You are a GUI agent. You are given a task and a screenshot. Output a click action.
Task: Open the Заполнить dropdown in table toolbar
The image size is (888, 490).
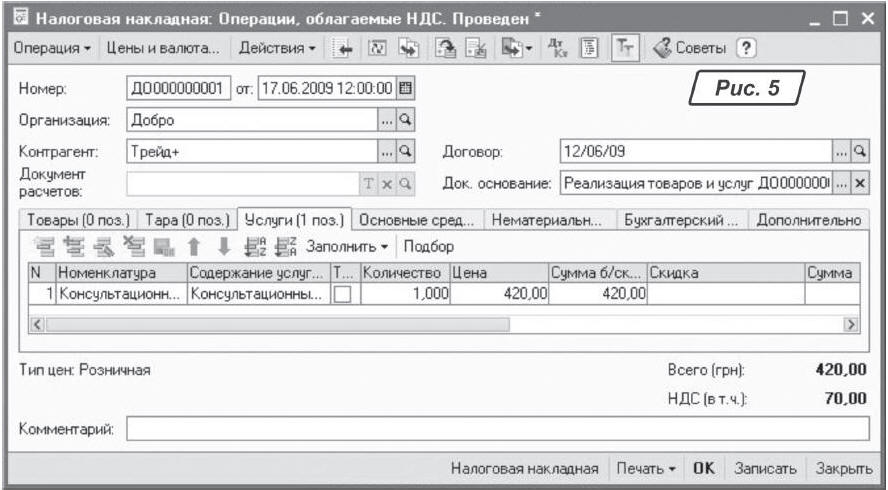347,246
